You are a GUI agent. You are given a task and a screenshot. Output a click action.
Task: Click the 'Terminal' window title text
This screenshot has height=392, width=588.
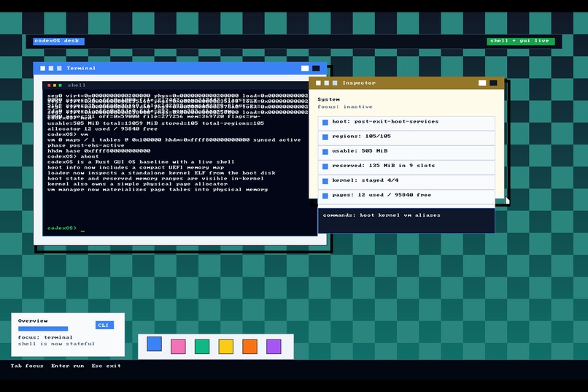coord(81,69)
